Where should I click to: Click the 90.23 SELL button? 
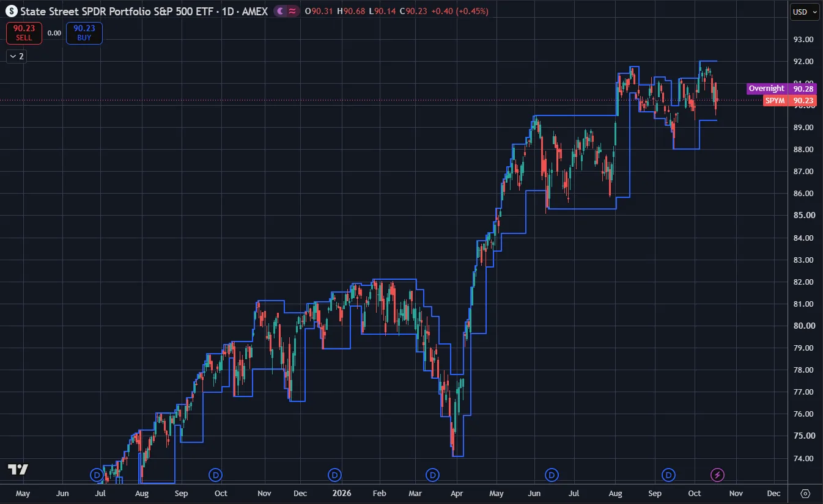coord(24,32)
